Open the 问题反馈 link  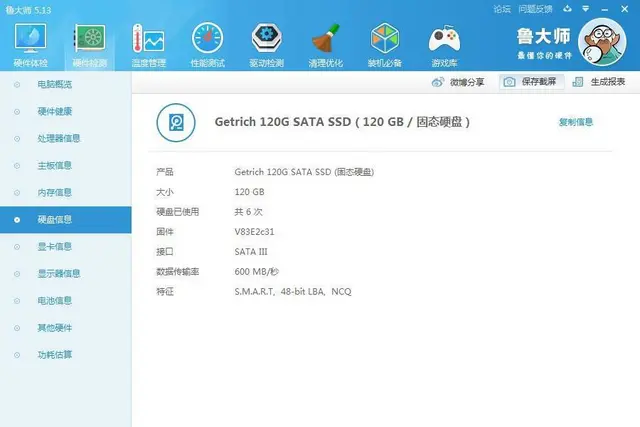535,9
